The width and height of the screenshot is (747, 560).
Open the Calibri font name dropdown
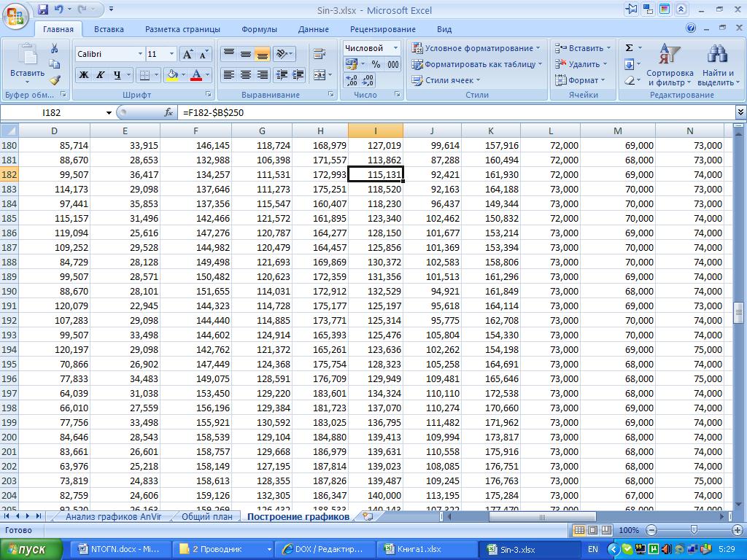click(140, 55)
